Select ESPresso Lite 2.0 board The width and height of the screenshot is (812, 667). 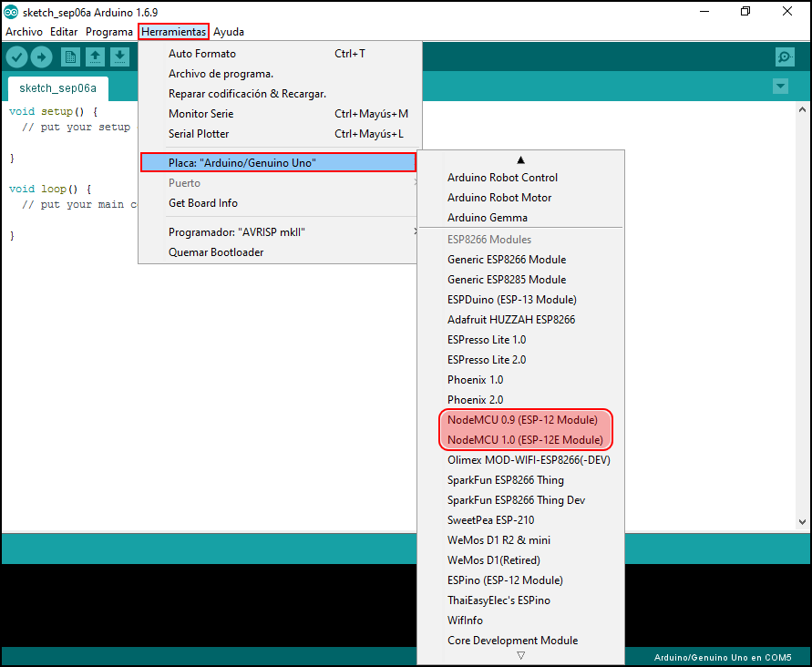(x=520, y=360)
